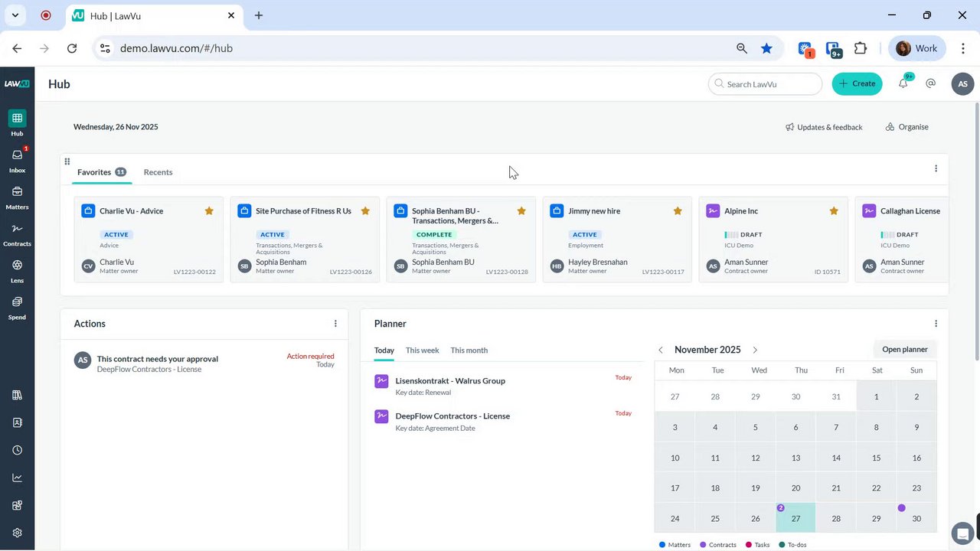Click the contract icon beside Lisenskontrakt - Walrus Group
The width and height of the screenshot is (980, 551).
[x=381, y=381]
